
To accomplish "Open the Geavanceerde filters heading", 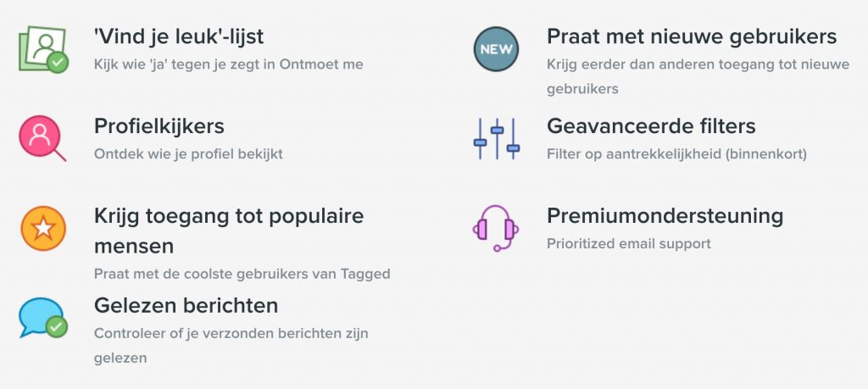I will coord(651,126).
